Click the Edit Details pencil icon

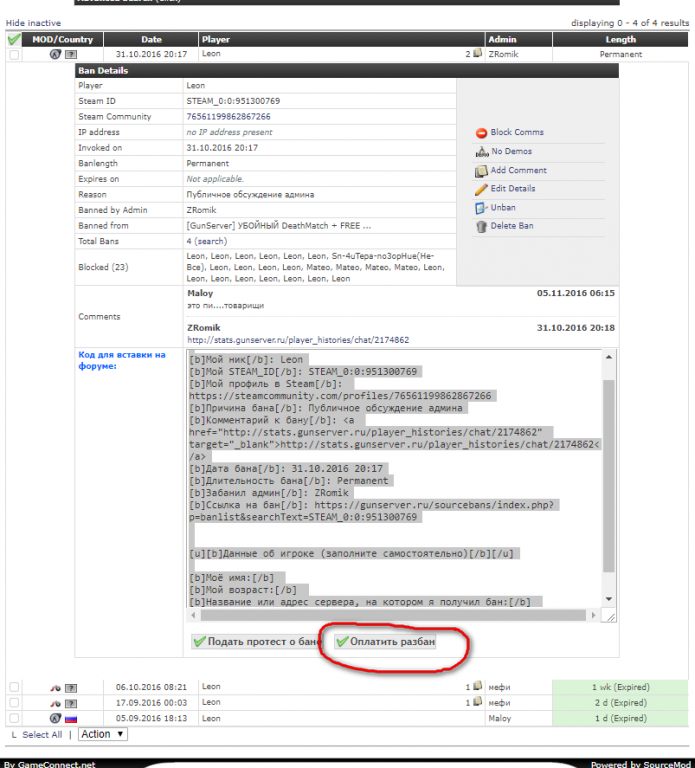481,189
